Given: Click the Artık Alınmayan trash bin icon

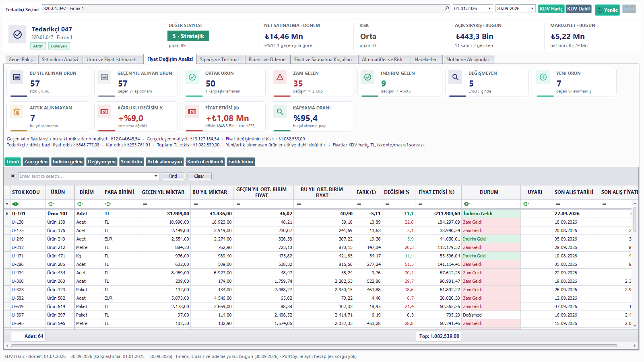Looking at the screenshot, I should tap(17, 112).
